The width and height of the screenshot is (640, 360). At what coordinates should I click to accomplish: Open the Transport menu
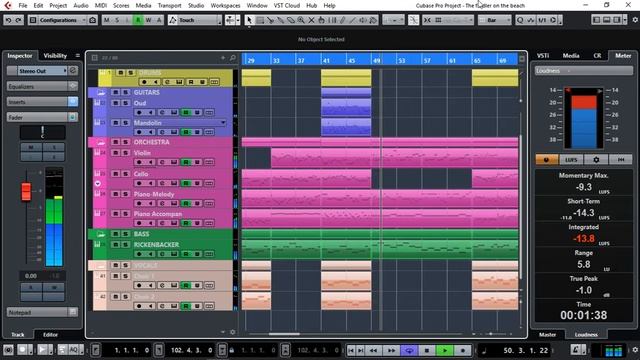[x=169, y=5]
